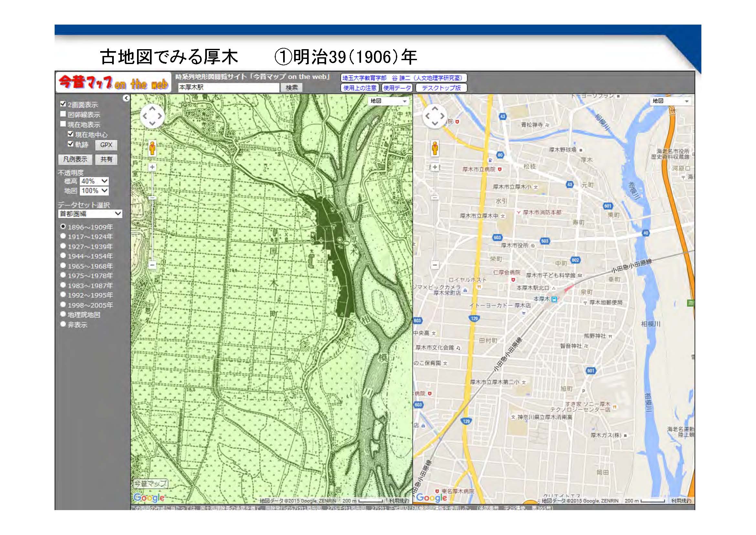Collapse the sidebar with the arrow icon
The width and height of the screenshot is (756, 535).
[x=126, y=98]
